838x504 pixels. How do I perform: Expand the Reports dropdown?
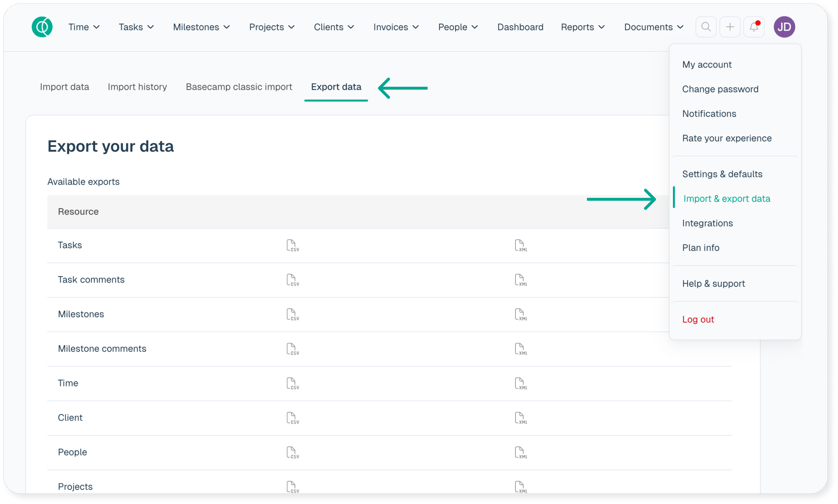point(582,27)
